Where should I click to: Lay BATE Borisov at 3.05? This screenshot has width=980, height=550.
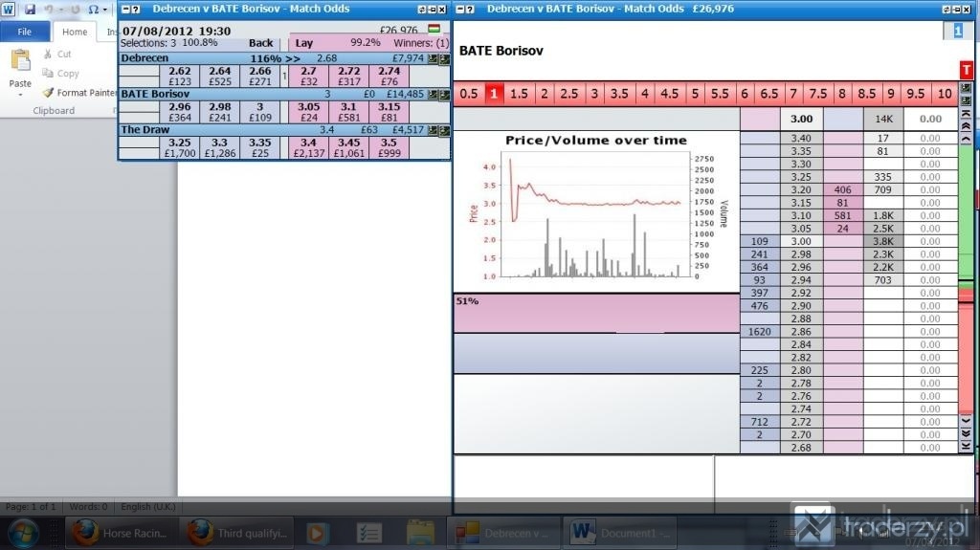(x=309, y=112)
